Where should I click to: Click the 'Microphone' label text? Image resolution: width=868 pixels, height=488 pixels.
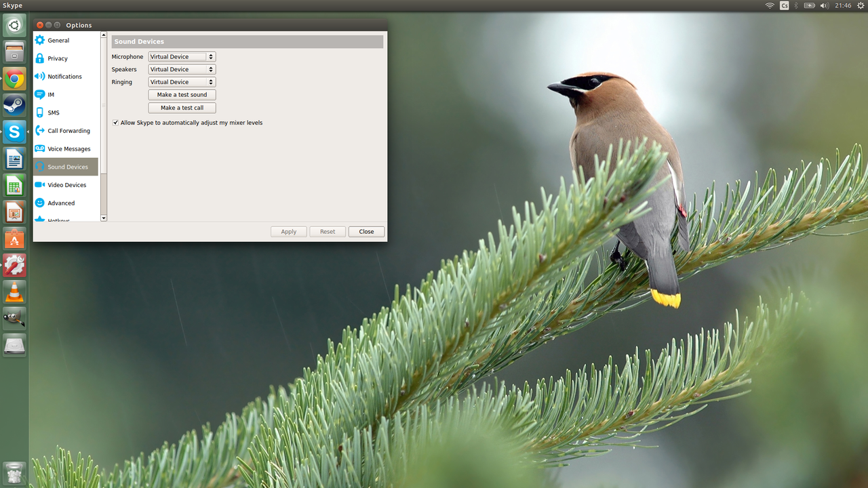pos(127,57)
